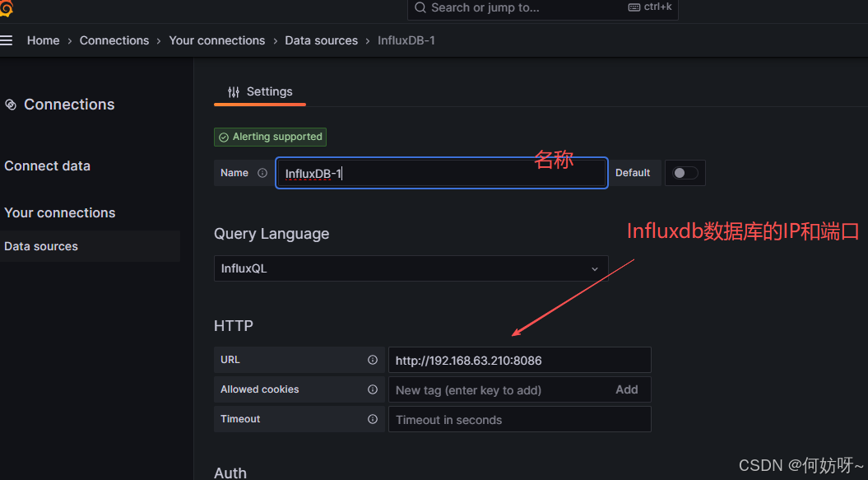Switch to the Settings tab
Viewport: 868px width, 480px height.
[x=260, y=92]
